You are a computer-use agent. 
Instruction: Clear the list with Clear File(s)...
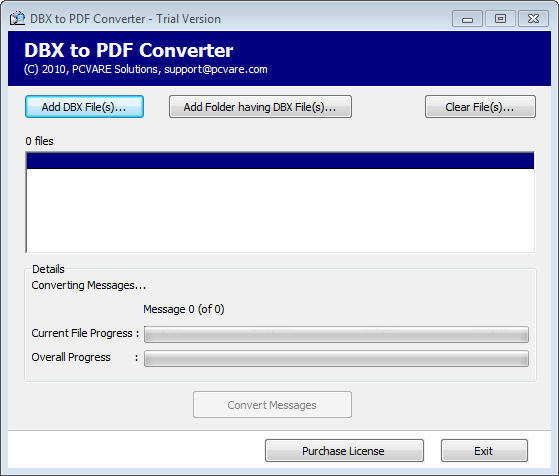[x=480, y=107]
